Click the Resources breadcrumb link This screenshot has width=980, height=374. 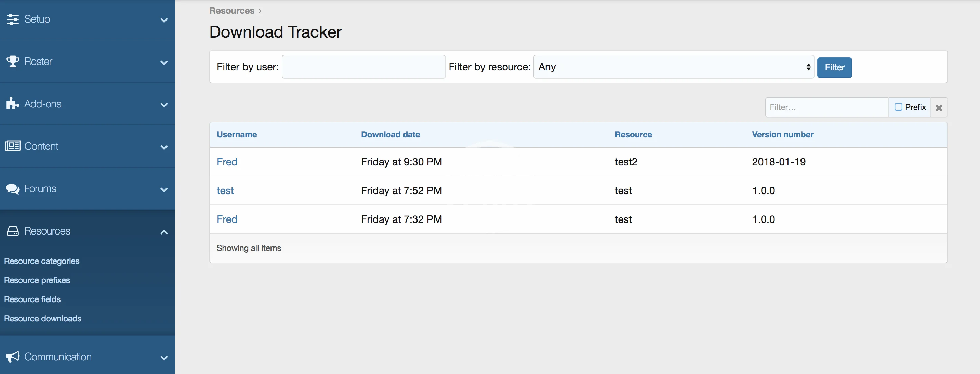(x=231, y=11)
